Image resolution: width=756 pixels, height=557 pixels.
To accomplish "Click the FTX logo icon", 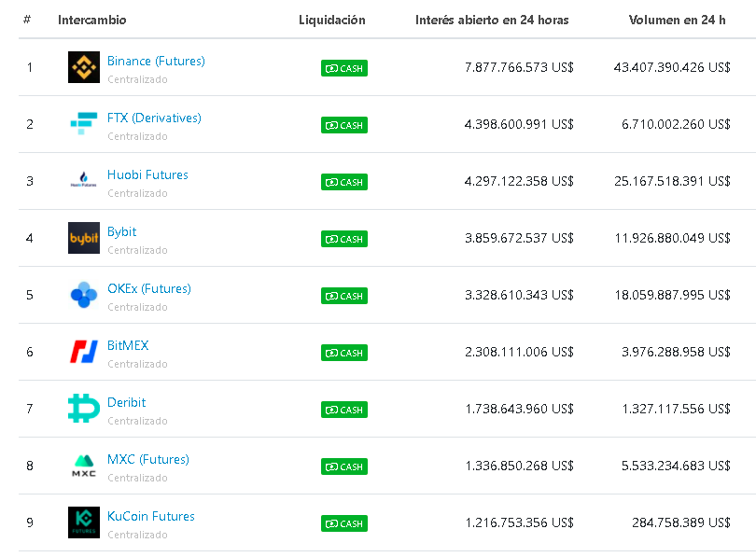I will [x=84, y=124].
